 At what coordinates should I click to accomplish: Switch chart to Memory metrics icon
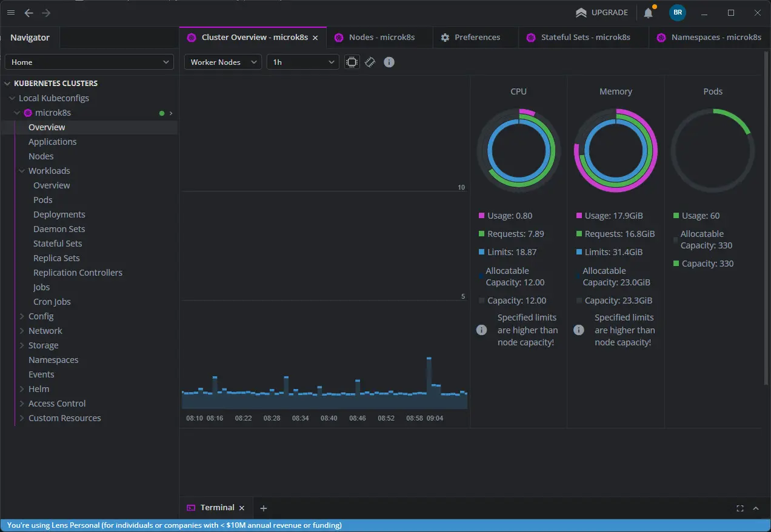pos(370,62)
